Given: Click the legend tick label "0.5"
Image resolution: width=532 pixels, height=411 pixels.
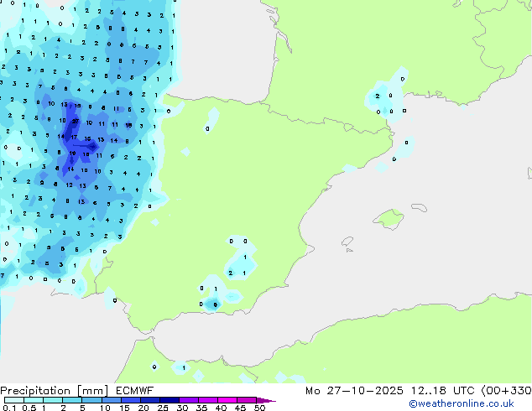Looking at the screenshot, I should coord(29,408).
